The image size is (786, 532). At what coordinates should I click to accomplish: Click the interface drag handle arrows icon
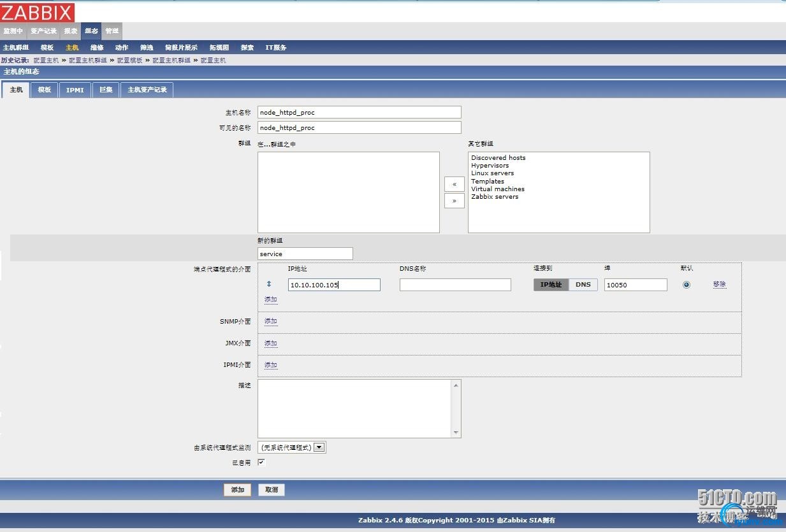click(269, 284)
